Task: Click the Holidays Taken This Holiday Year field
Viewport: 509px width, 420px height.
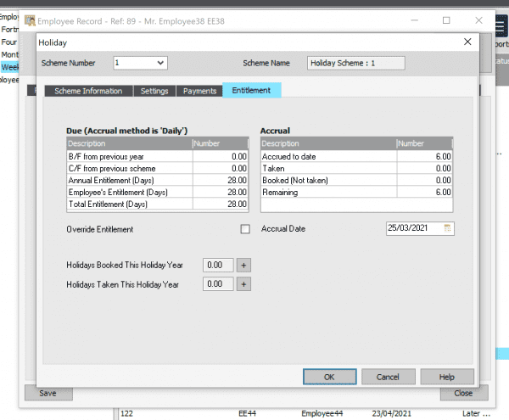Action: (x=218, y=284)
